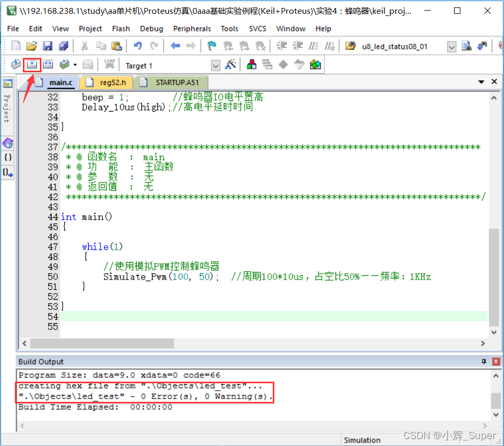The height and width of the screenshot is (446, 504).
Task: Open Select Software Packs icon
Action: coord(299,64)
